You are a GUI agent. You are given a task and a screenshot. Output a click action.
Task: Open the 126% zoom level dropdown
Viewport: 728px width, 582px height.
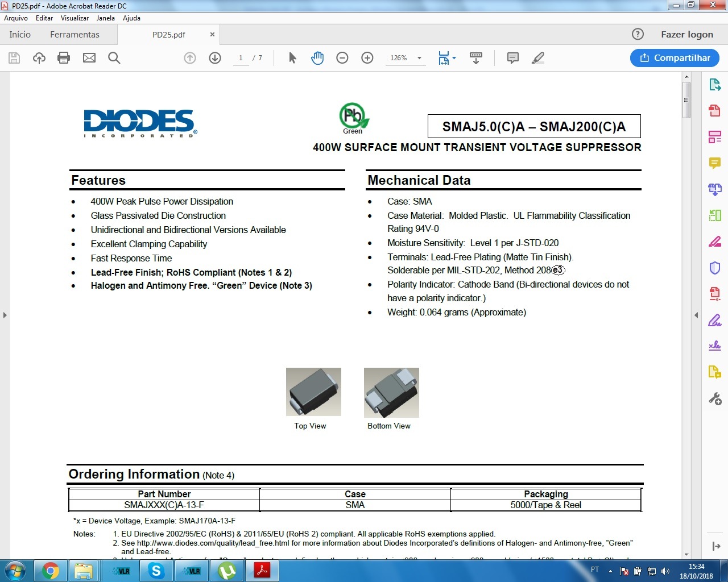[419, 58]
